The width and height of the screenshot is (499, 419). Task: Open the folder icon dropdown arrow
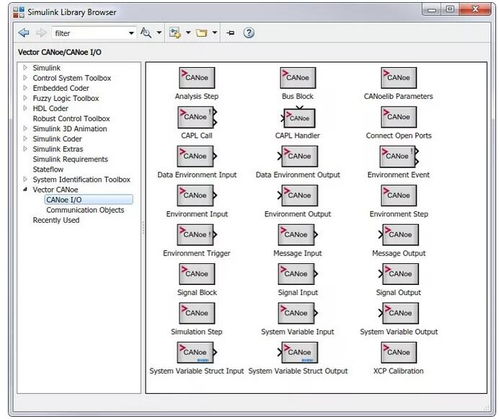[x=215, y=32]
